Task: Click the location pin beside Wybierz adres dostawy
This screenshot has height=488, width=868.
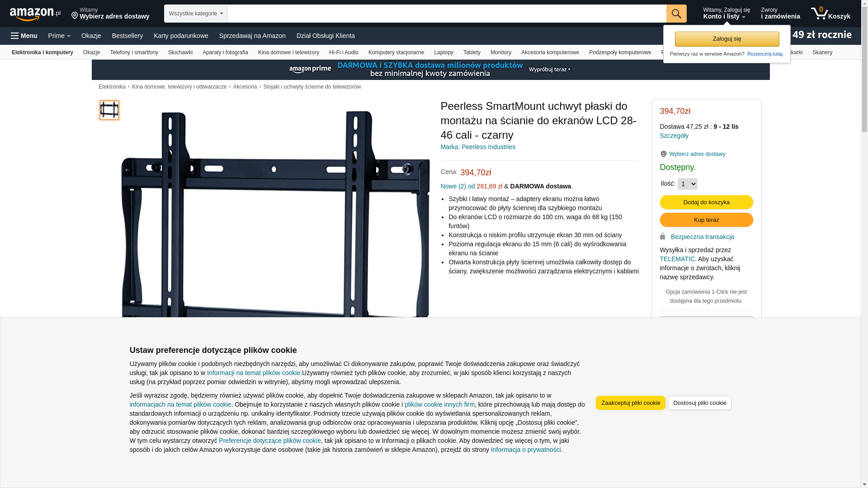Action: click(664, 154)
